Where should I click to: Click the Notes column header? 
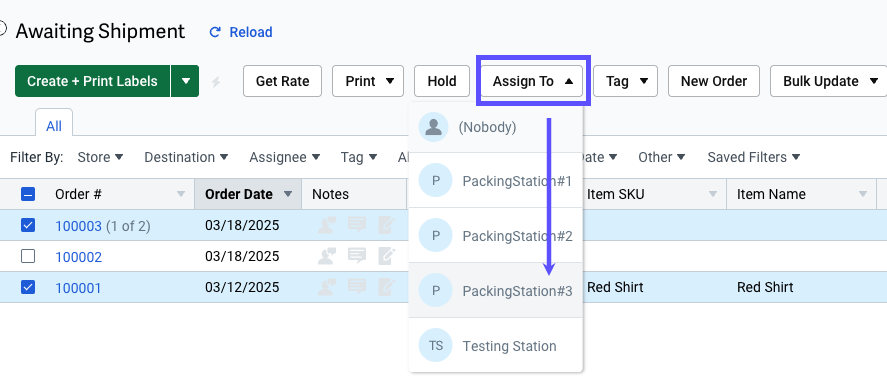(x=354, y=194)
